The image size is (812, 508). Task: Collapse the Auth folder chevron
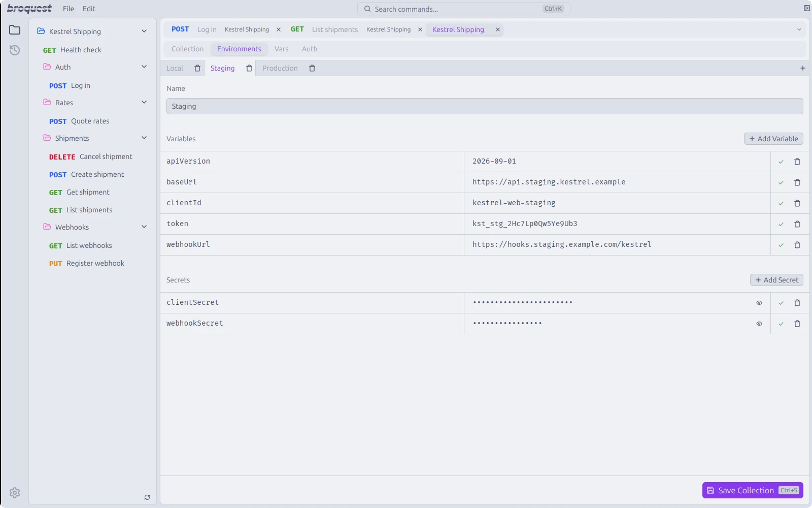click(x=144, y=67)
